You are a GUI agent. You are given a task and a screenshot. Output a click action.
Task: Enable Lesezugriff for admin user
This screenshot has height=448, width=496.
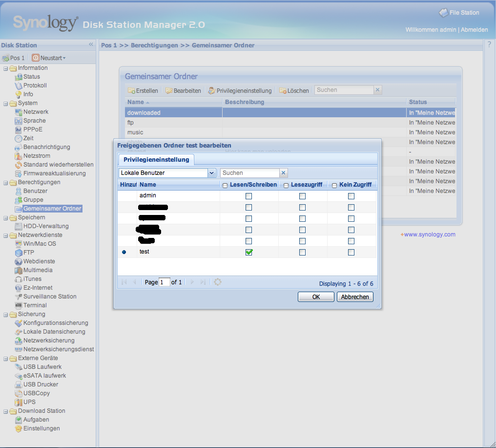(x=302, y=196)
